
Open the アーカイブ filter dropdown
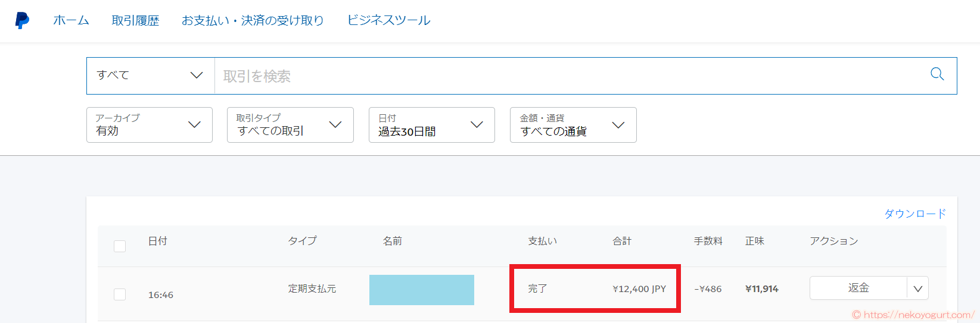pyautogui.click(x=150, y=125)
